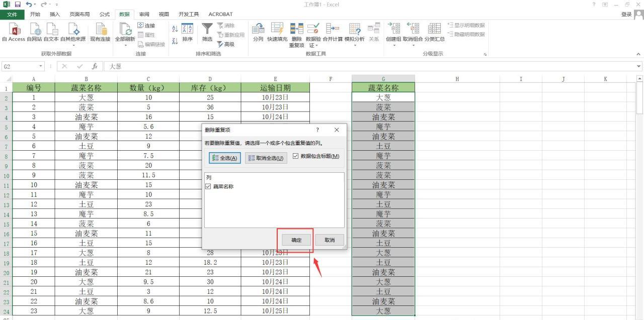
Task: Click header cell 运输日期
Action: coord(275,88)
